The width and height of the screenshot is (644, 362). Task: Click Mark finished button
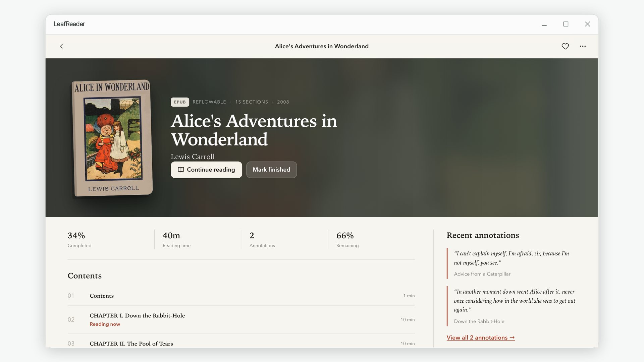click(x=271, y=170)
